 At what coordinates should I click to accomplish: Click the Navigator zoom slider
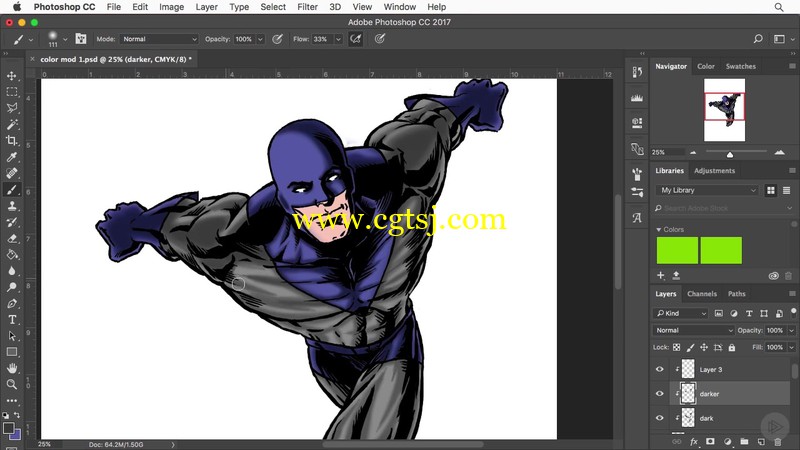click(730, 154)
